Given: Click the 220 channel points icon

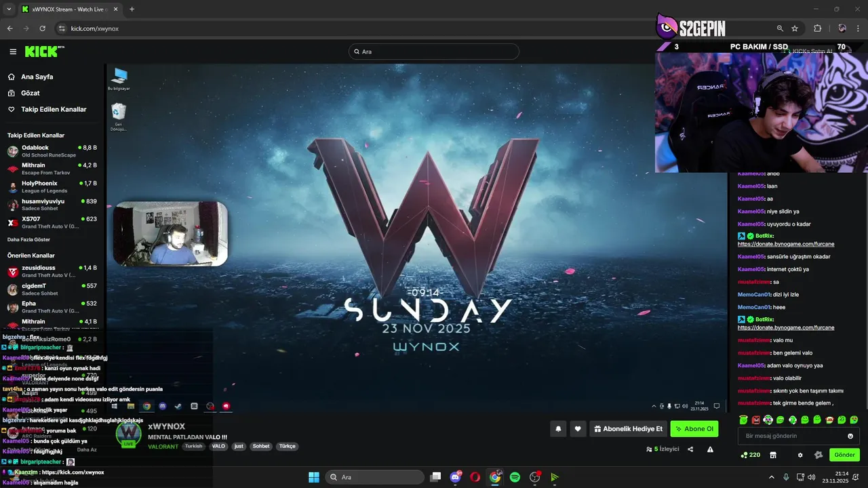Looking at the screenshot, I should click(750, 455).
